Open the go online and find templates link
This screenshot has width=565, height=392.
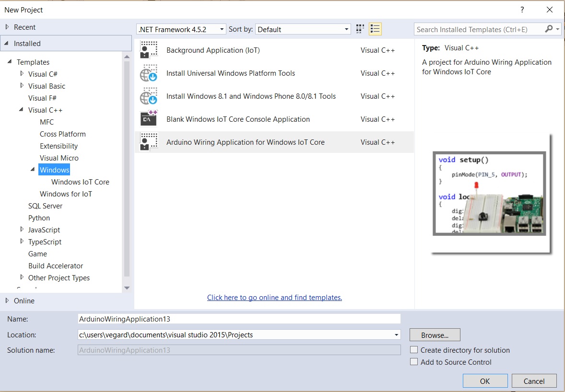tap(274, 297)
